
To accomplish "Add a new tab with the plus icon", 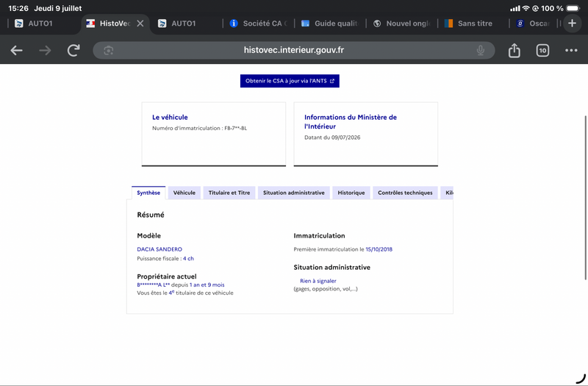I will (x=572, y=24).
